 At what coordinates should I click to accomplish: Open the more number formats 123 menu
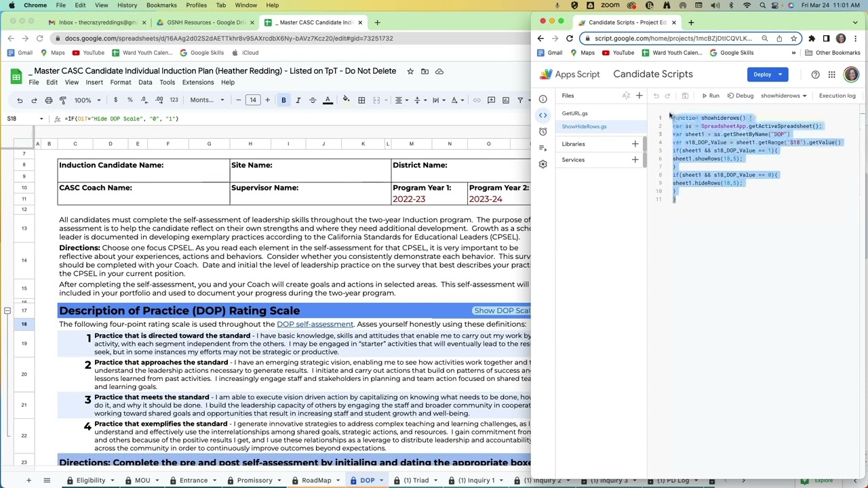[174, 100]
